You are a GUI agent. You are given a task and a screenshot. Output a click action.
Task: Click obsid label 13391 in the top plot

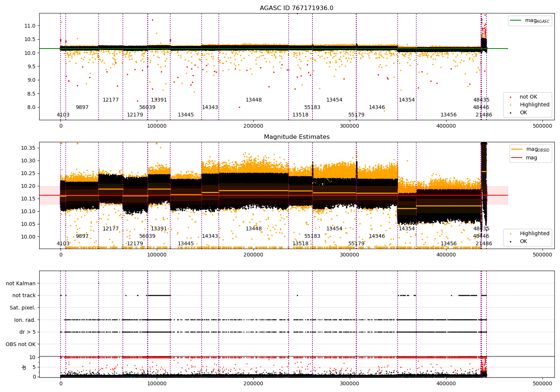[159, 100]
